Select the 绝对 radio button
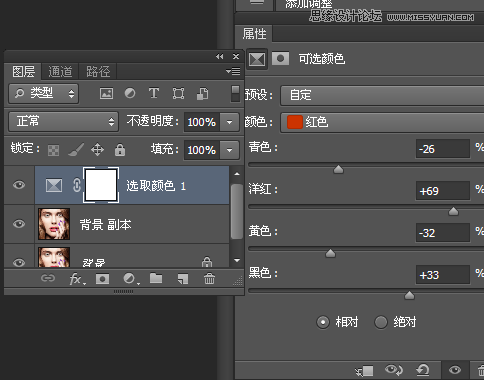 point(381,322)
